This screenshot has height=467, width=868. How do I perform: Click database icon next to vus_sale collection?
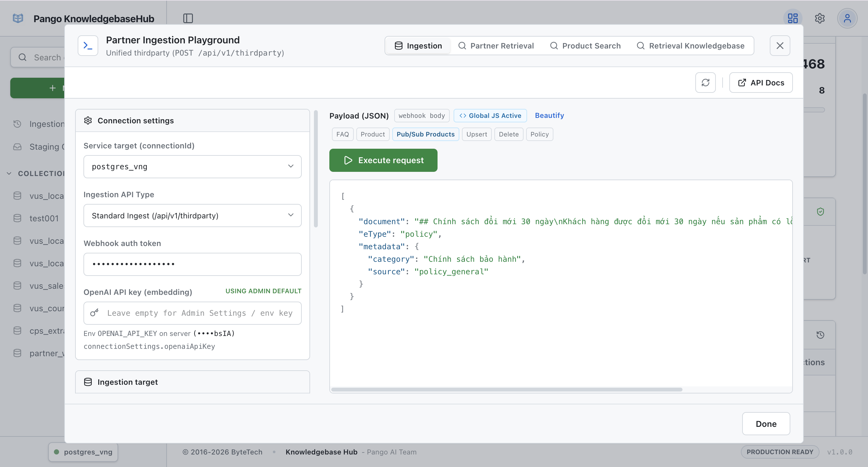[17, 286]
